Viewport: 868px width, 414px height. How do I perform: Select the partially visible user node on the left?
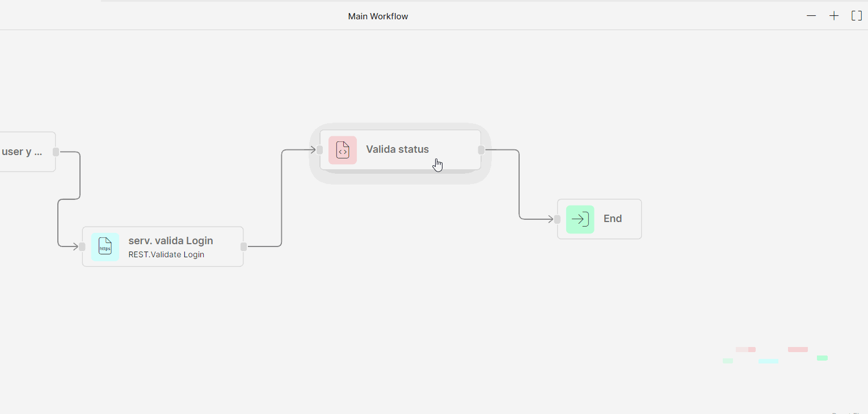pos(23,151)
